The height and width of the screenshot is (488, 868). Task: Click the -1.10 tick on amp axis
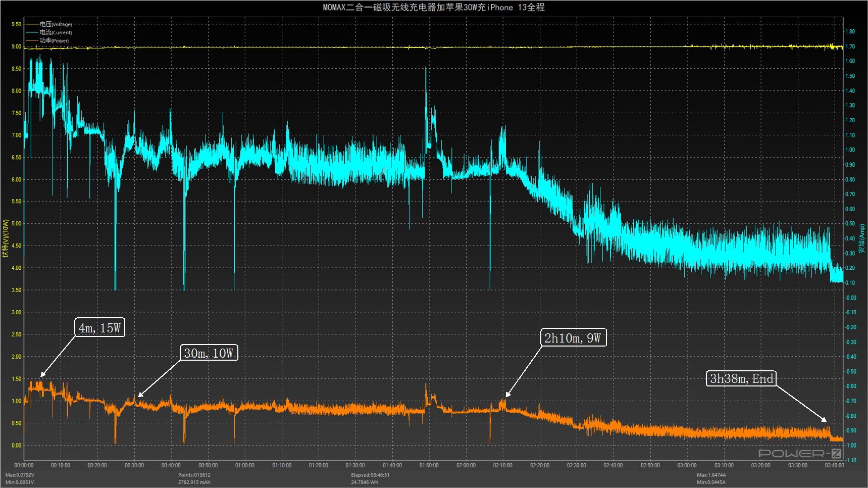click(x=851, y=460)
